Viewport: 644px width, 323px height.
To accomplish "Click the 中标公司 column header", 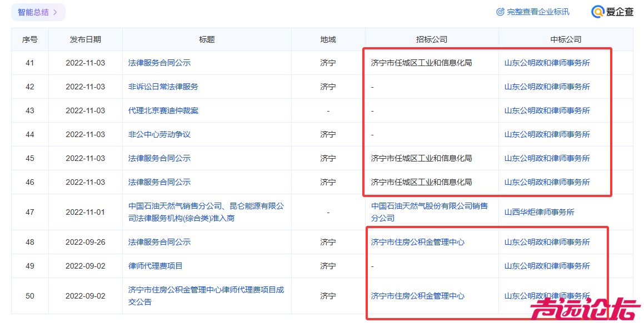I will 565,39.
